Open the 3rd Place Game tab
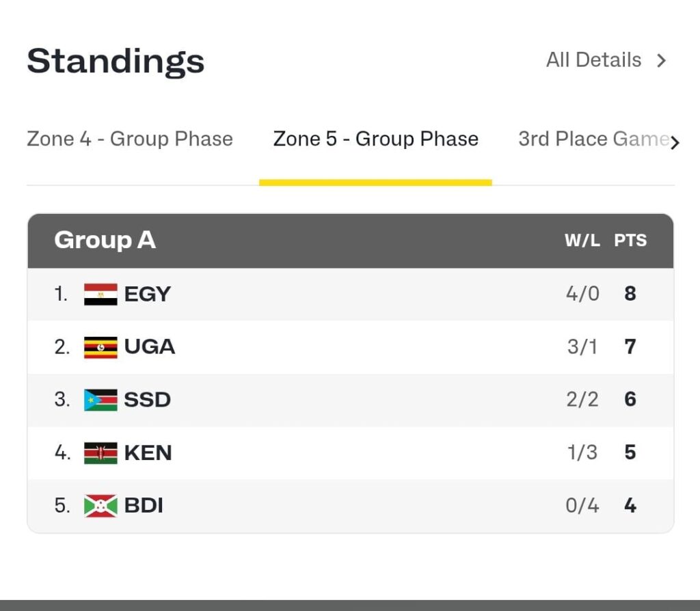The image size is (700, 611). [592, 139]
